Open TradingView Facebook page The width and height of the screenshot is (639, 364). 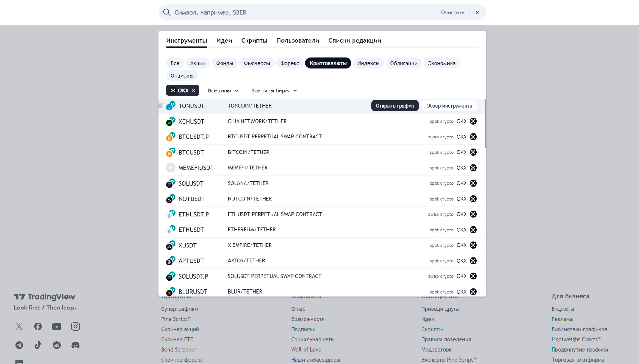click(38, 327)
